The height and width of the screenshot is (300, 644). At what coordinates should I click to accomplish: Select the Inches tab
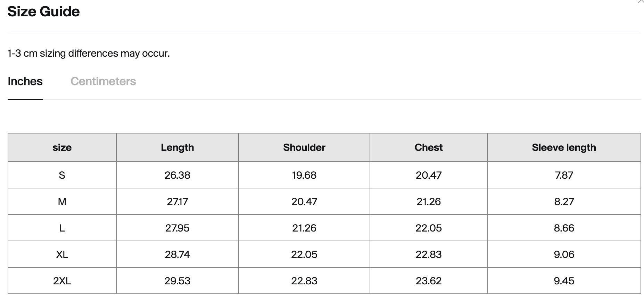[25, 81]
